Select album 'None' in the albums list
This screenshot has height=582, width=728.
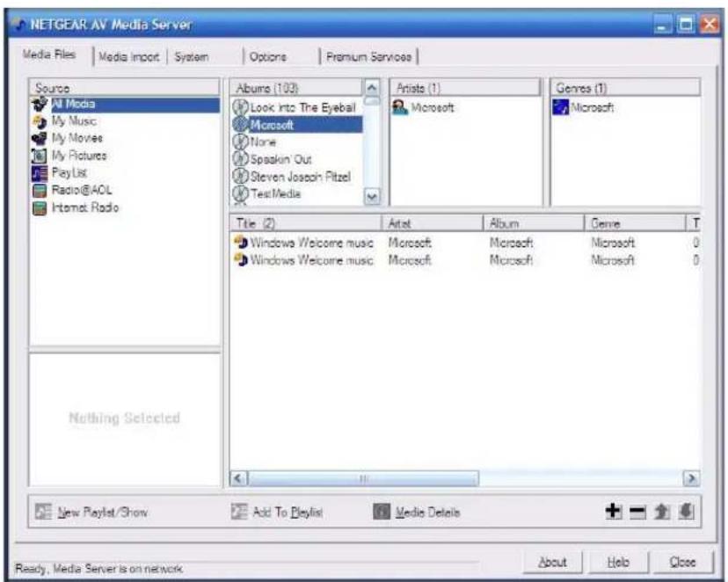(263, 142)
